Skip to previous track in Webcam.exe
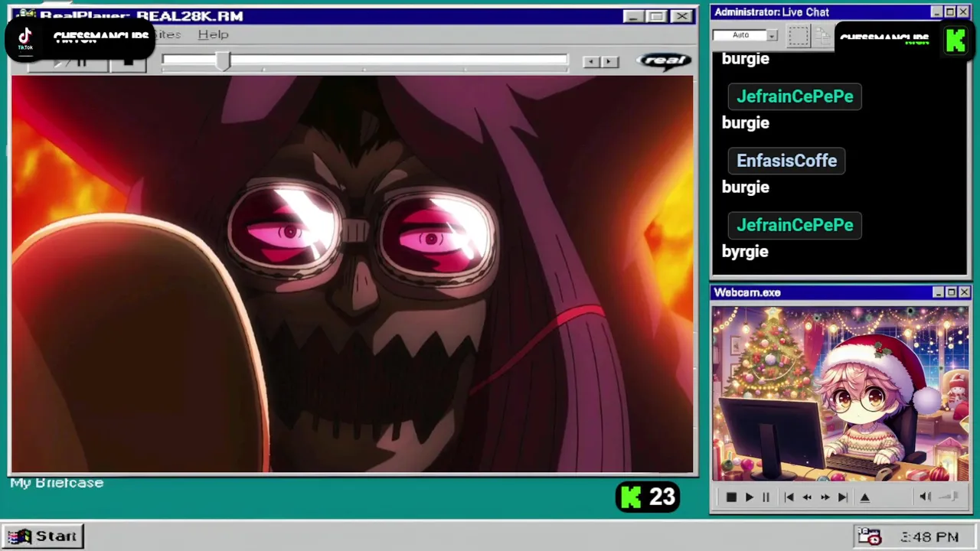The height and width of the screenshot is (551, 980). coord(789,497)
